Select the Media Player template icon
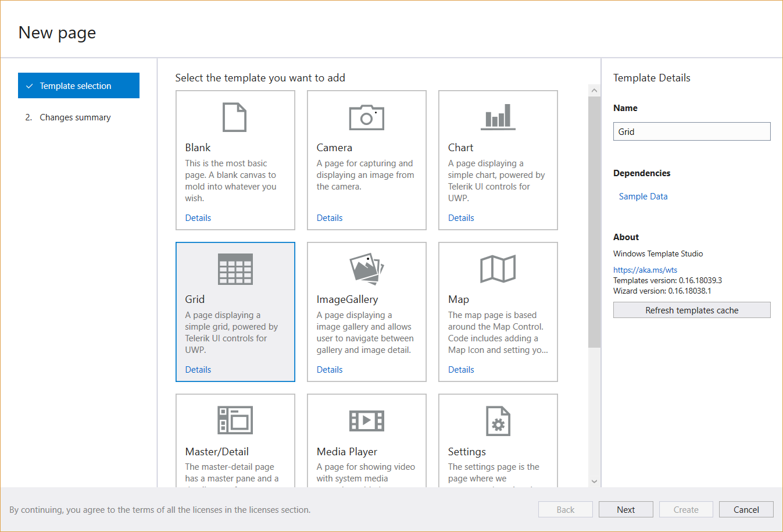This screenshot has width=783, height=532. tap(366, 420)
